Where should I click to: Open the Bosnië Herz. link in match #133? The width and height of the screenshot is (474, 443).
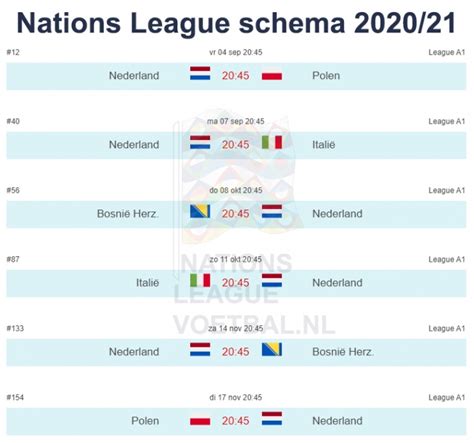pos(343,352)
